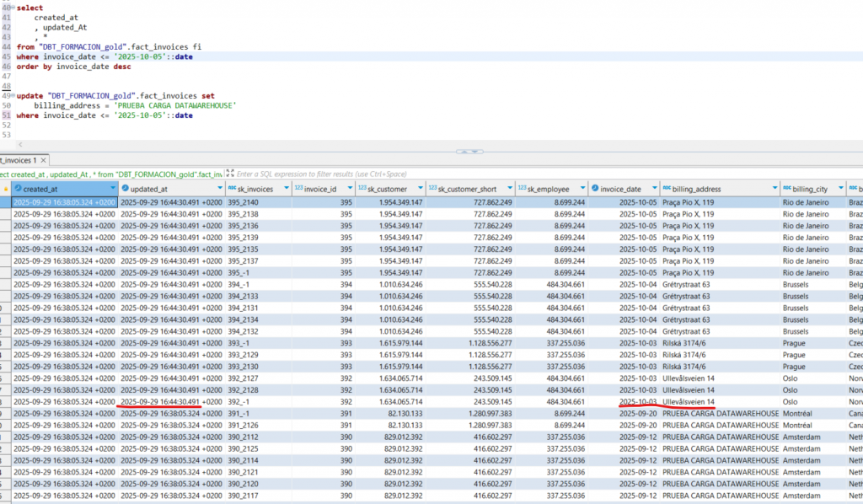Collapse the update statement fold at line 49

pos(13,96)
